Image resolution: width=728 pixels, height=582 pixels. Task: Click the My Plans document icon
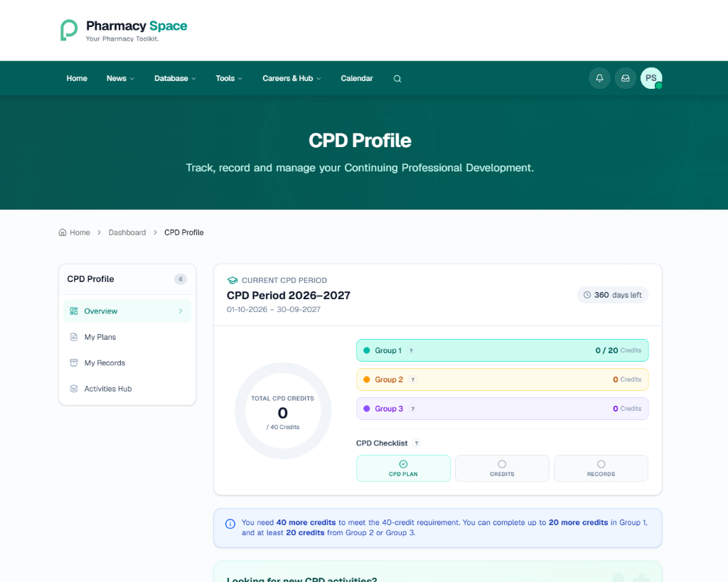point(74,337)
